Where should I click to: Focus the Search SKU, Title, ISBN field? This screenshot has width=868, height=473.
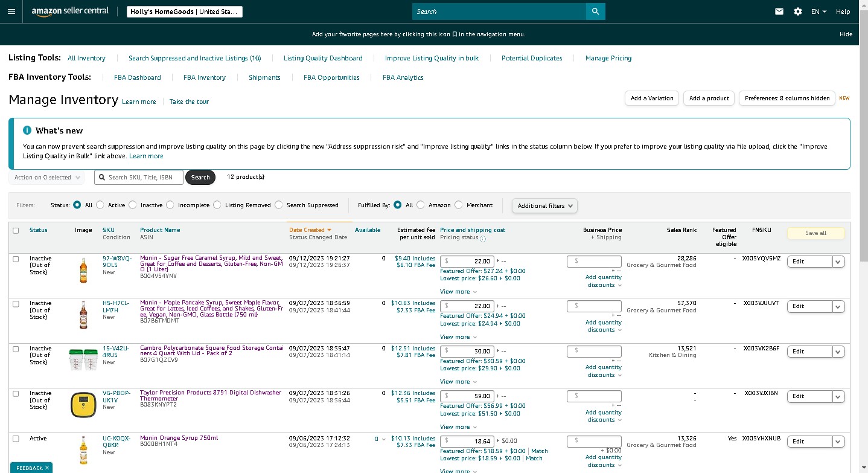click(x=139, y=178)
